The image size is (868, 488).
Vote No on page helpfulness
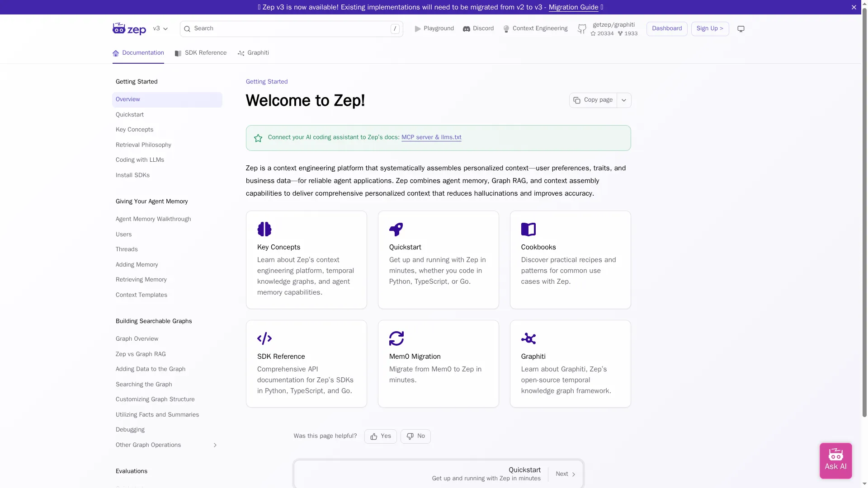coord(415,436)
